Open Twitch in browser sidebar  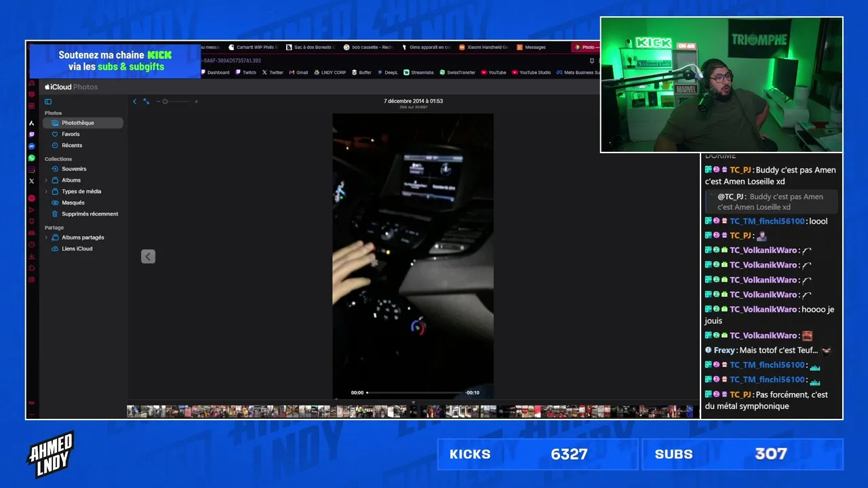coord(32,134)
